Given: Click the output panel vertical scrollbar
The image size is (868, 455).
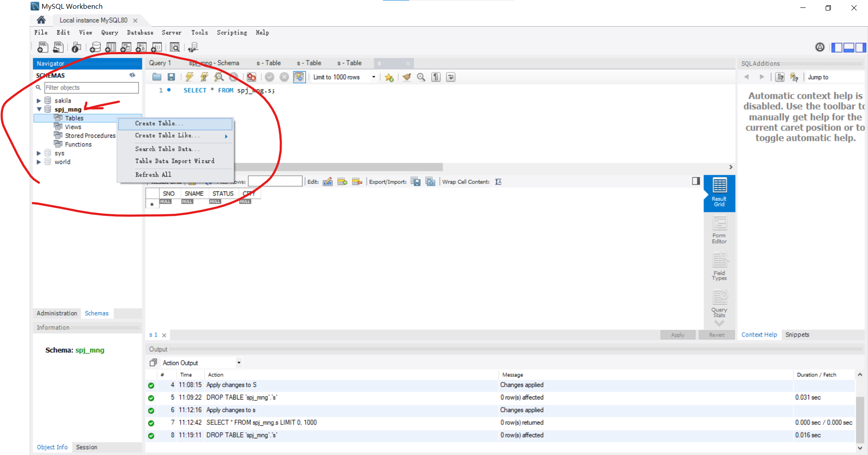Looking at the screenshot, I should click(859, 420).
